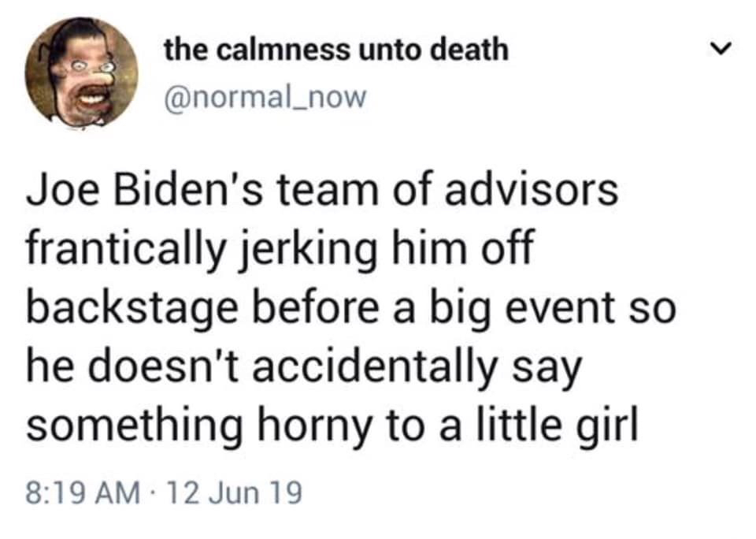Click the round profile avatar picture
This screenshot has width=756, height=539.
[81, 72]
